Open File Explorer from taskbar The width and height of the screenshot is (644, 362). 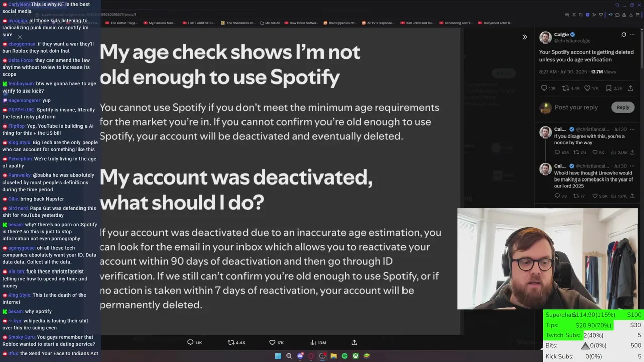(334, 356)
